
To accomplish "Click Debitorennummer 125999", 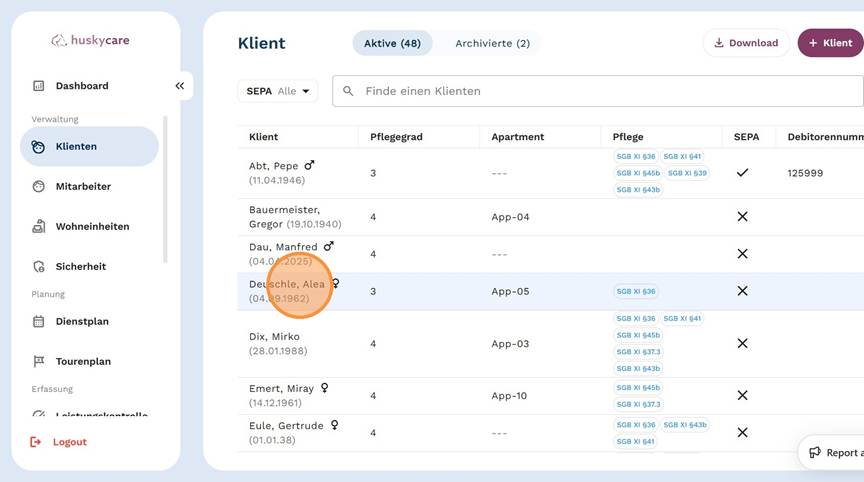I will coord(805,173).
